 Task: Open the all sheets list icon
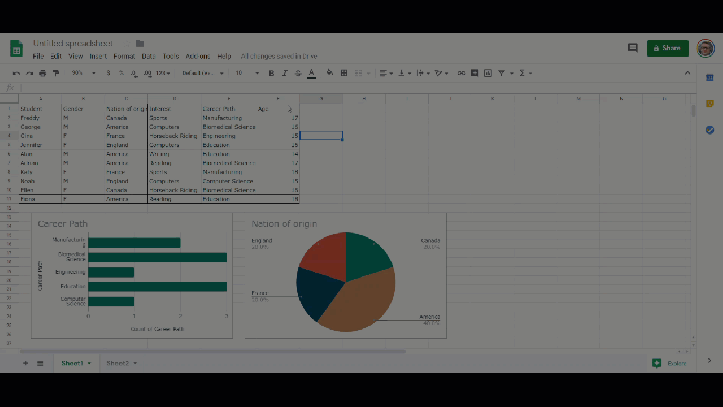click(x=40, y=363)
